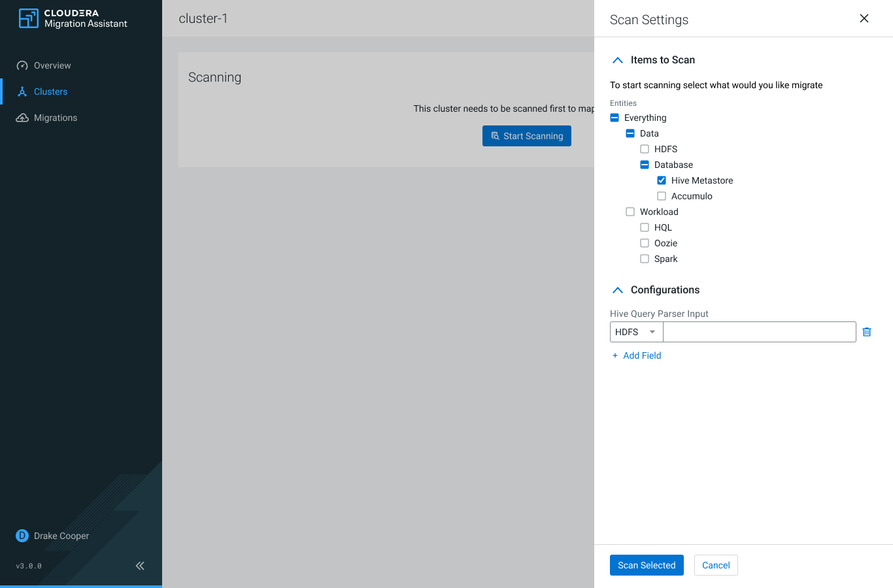
Task: Uncheck the Hive Metastore checkbox
Action: point(662,180)
